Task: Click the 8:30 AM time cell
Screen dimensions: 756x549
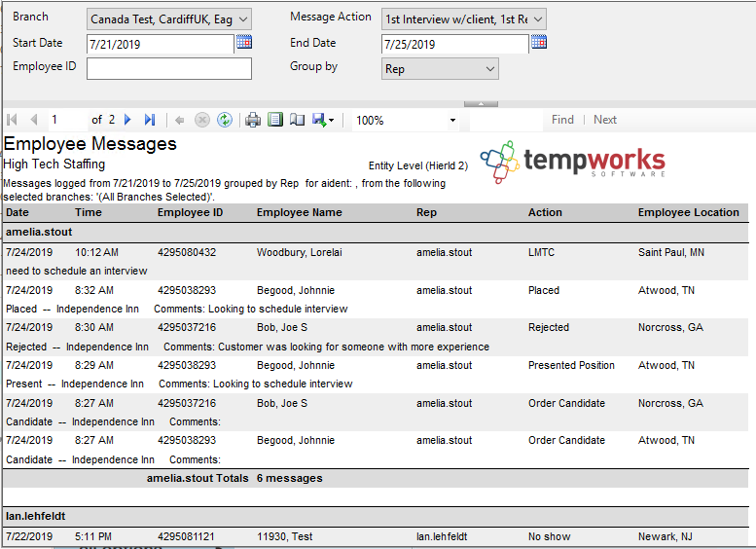Action: tap(94, 328)
